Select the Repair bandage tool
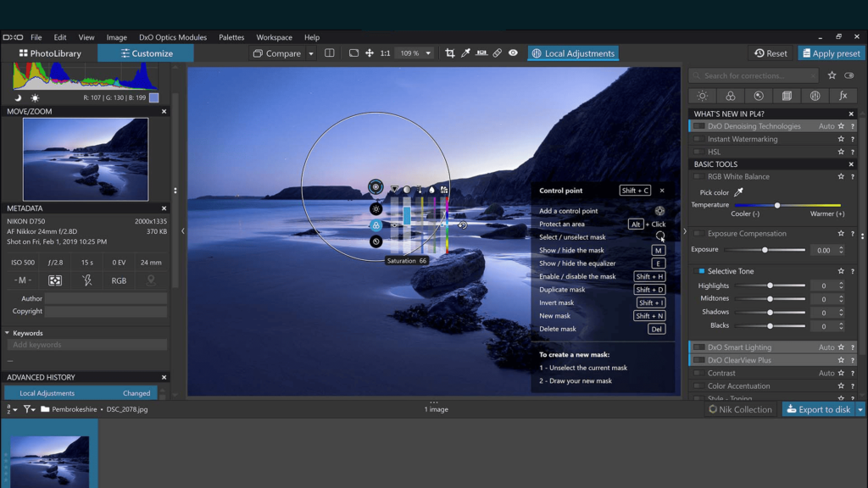The image size is (868, 488). pyautogui.click(x=497, y=53)
